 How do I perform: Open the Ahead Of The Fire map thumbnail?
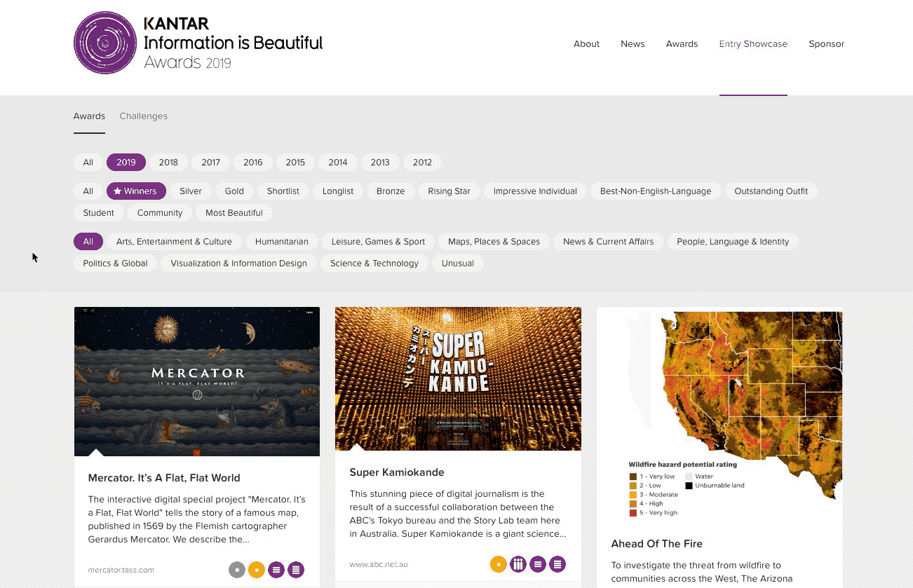(x=719, y=413)
